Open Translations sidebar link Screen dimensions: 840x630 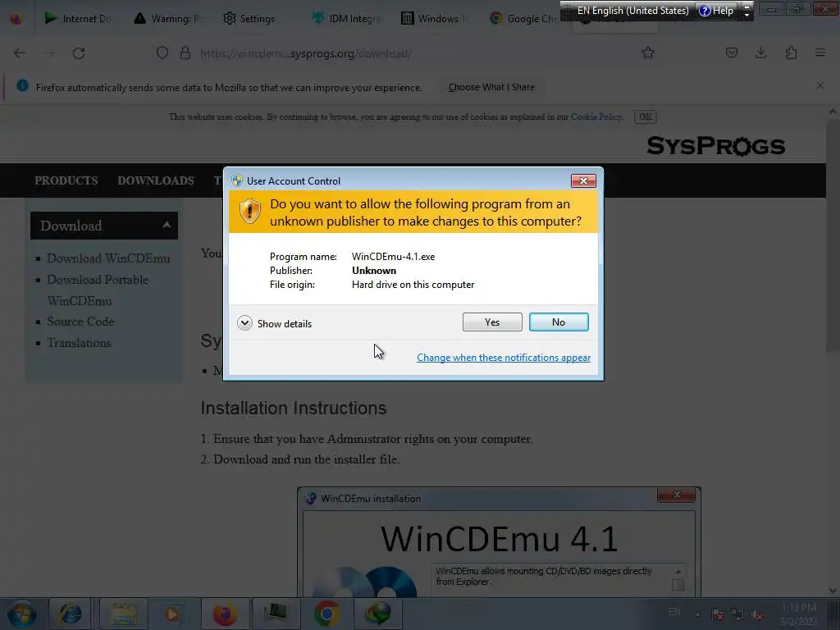point(79,343)
